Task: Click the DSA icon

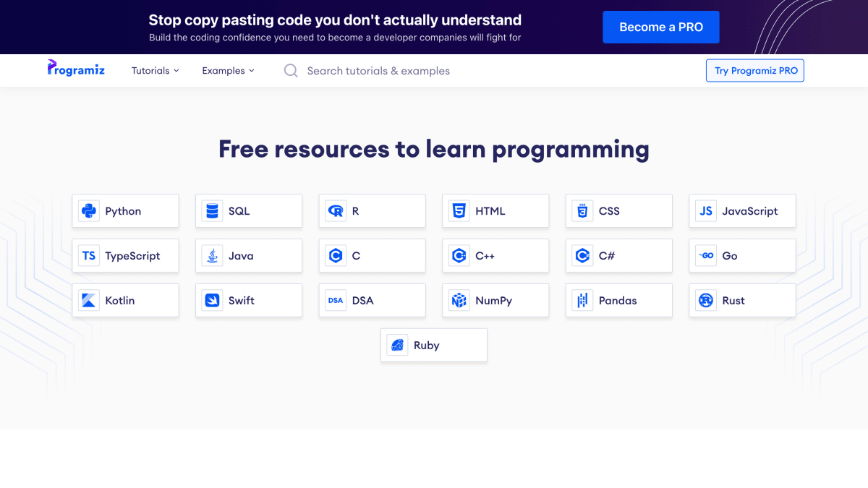Action: click(x=336, y=301)
